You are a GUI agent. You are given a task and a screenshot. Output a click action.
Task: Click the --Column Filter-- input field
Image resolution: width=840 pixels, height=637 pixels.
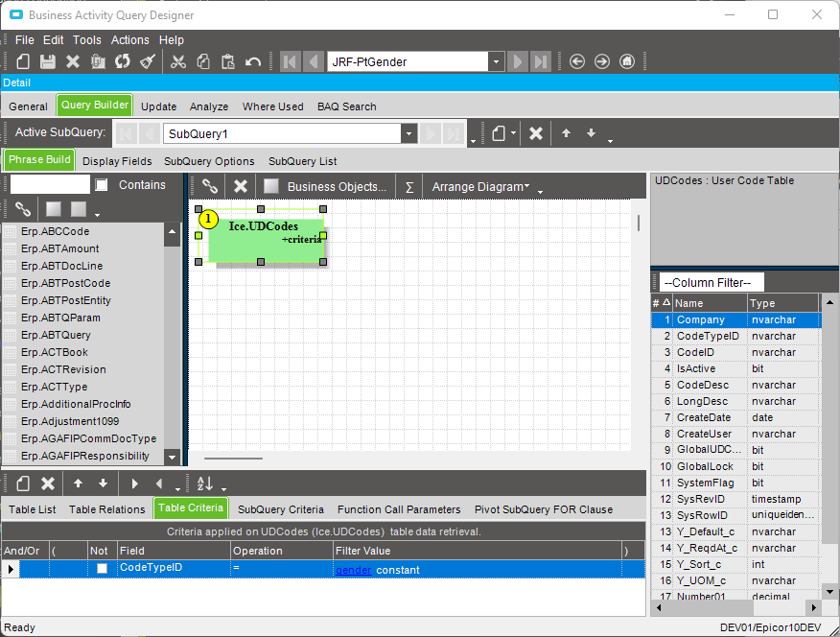pos(712,282)
